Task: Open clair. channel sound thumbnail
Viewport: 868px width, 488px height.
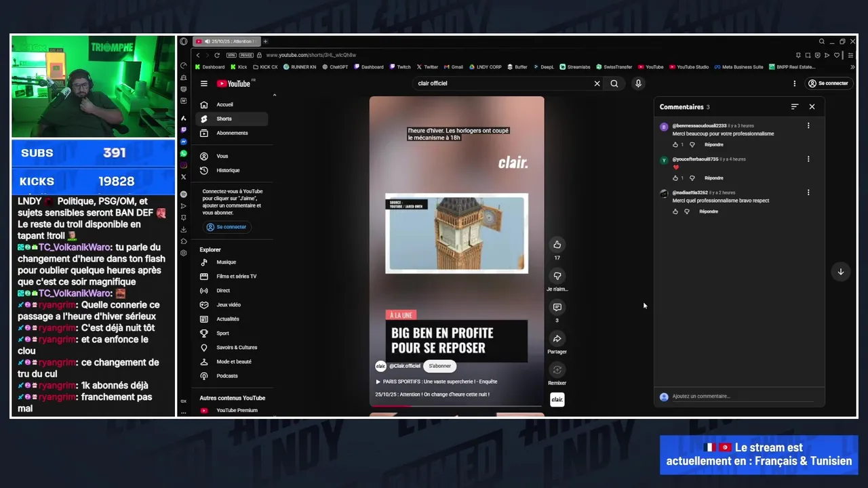Action: tap(557, 399)
